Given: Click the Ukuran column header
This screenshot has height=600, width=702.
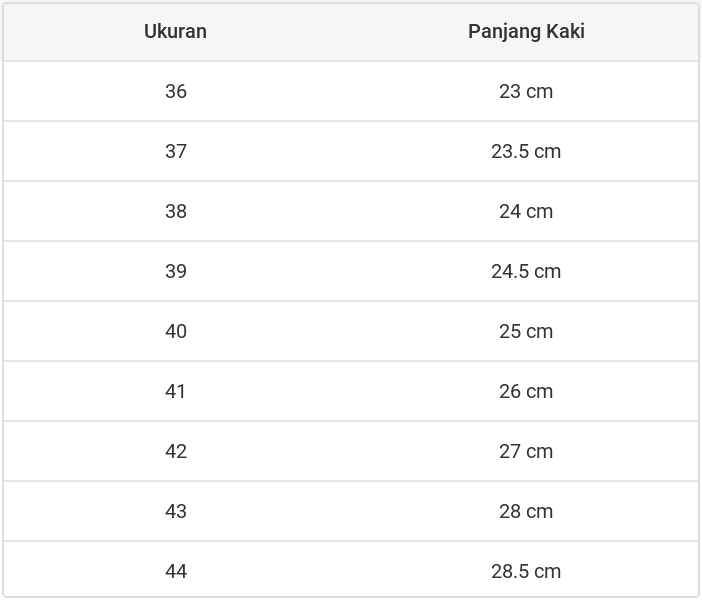Looking at the screenshot, I should click(175, 31).
